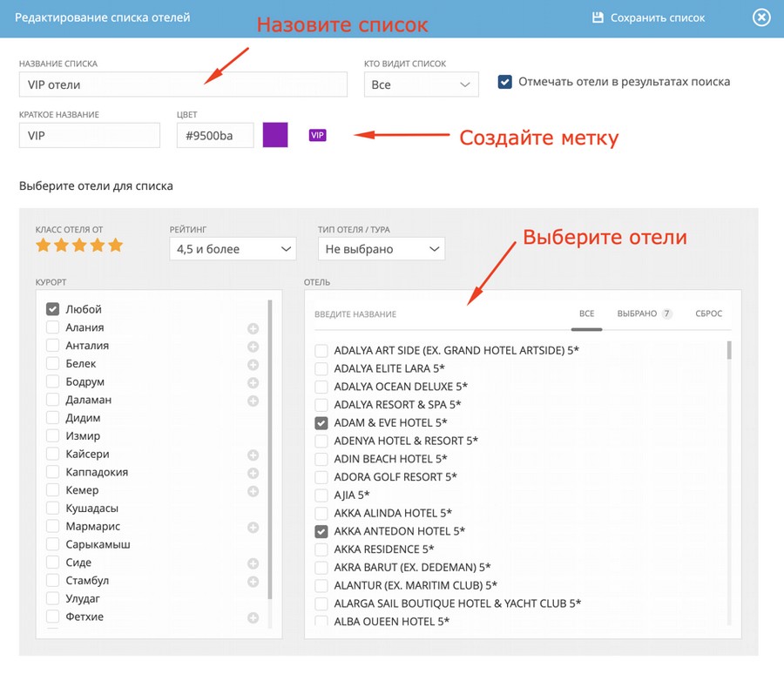
Task: Set hotel class to four stars
Action: 98,245
